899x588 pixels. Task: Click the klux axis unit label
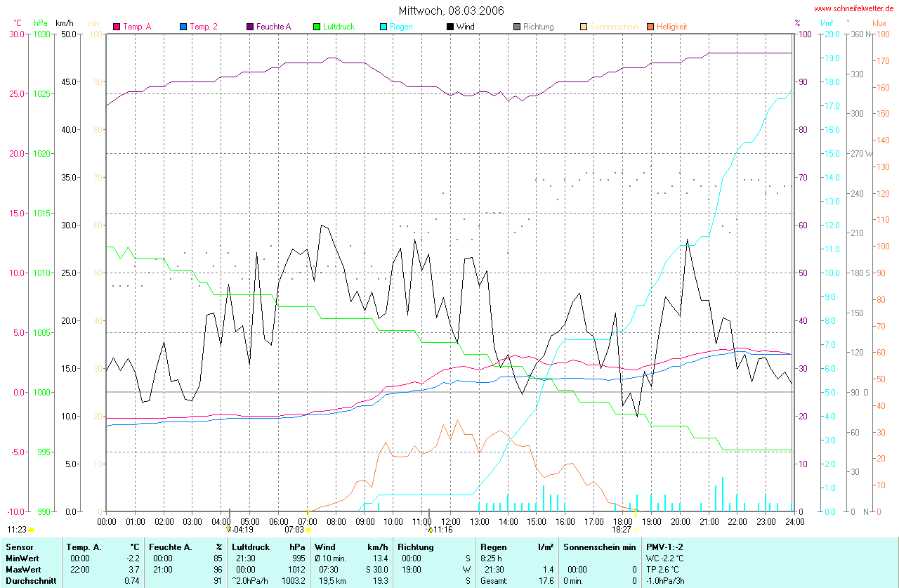click(x=879, y=23)
